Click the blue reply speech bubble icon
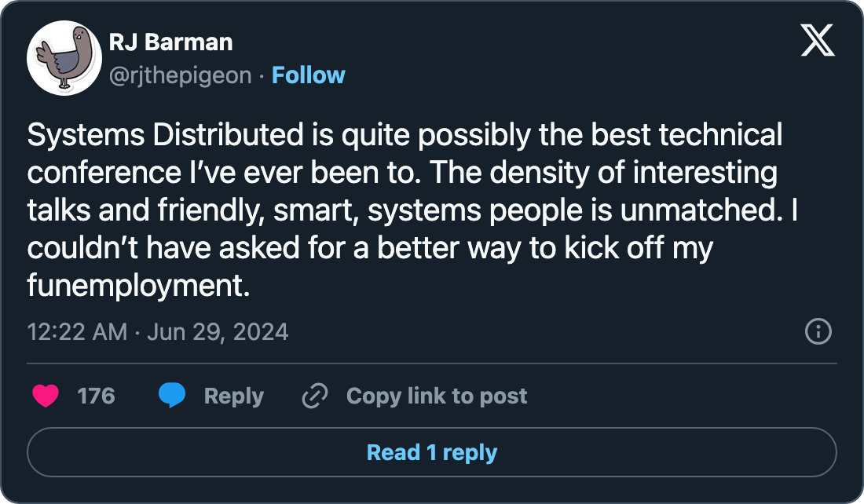The width and height of the screenshot is (864, 504). (172, 396)
